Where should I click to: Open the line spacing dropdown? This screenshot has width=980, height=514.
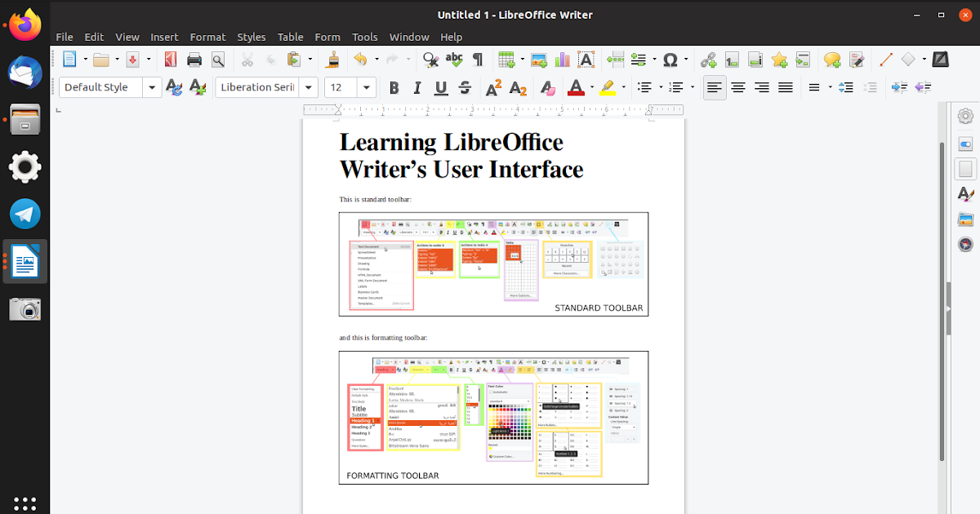point(830,87)
